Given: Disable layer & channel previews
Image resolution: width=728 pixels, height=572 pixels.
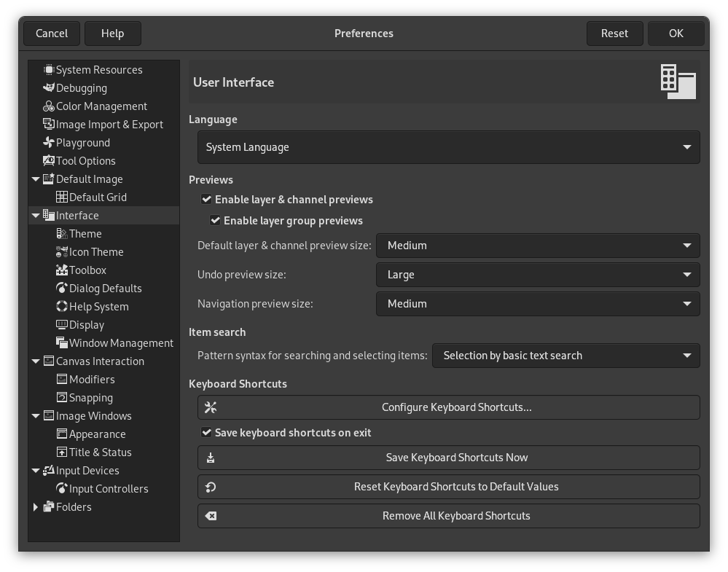Looking at the screenshot, I should point(206,199).
